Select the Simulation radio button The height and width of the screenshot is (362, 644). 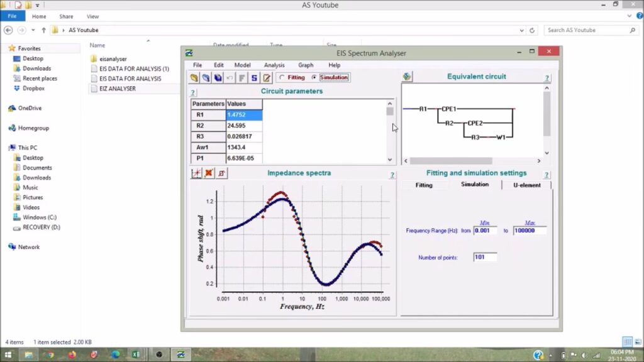[x=314, y=78]
